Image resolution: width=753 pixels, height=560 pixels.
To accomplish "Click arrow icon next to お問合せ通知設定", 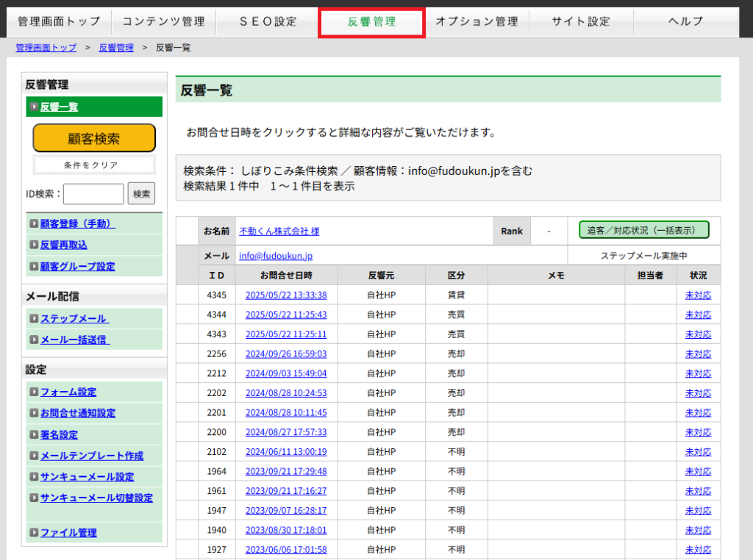I will (34, 414).
